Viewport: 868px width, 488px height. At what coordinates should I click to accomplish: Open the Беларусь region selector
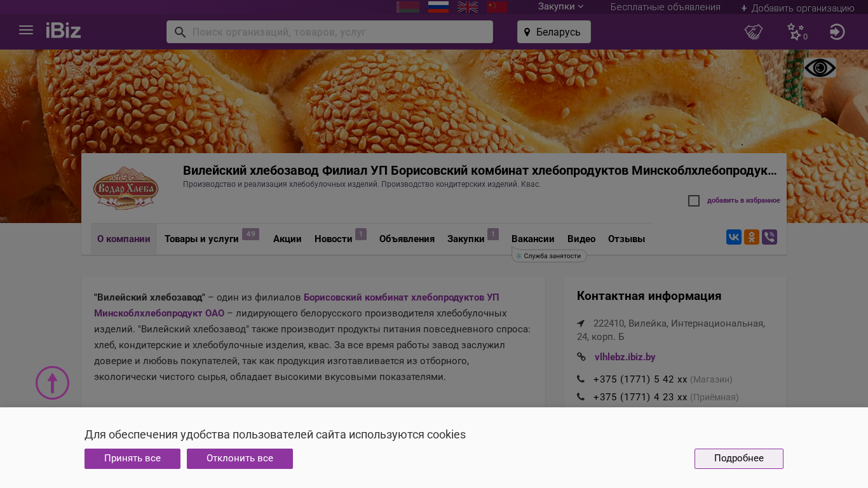[x=554, y=32]
